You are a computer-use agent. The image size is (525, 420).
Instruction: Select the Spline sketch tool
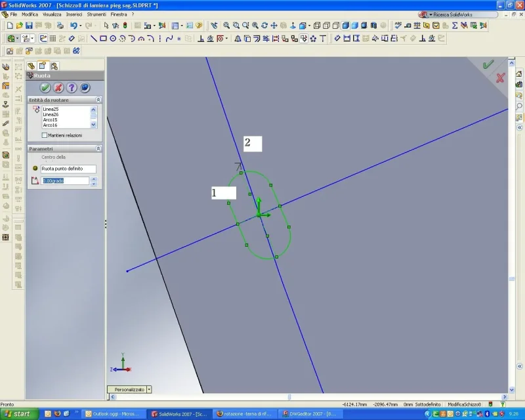169,39
